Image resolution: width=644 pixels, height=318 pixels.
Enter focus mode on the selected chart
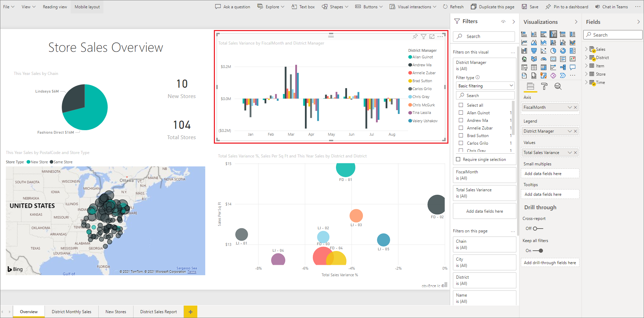(x=432, y=36)
